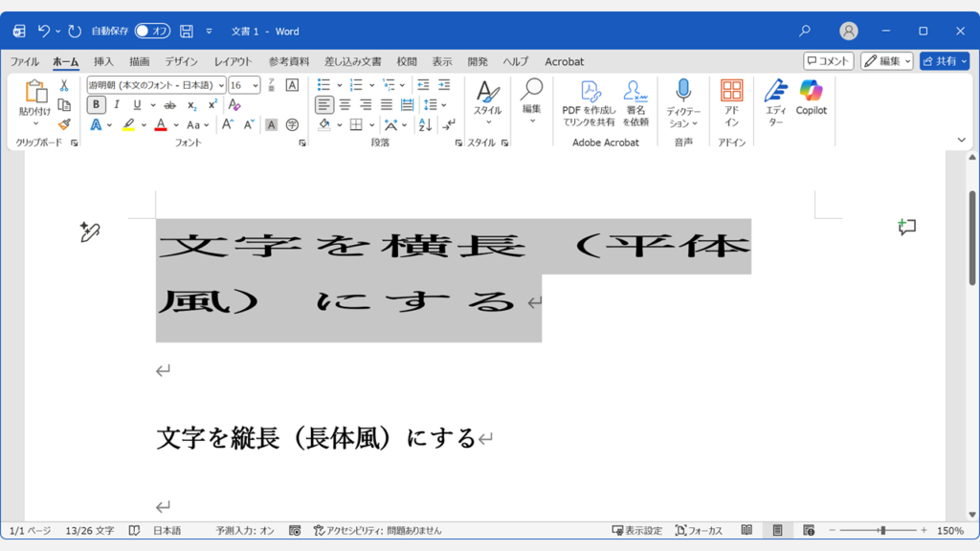Increase the font size with the A^ icon
This screenshot has width=980, height=551.
click(227, 122)
